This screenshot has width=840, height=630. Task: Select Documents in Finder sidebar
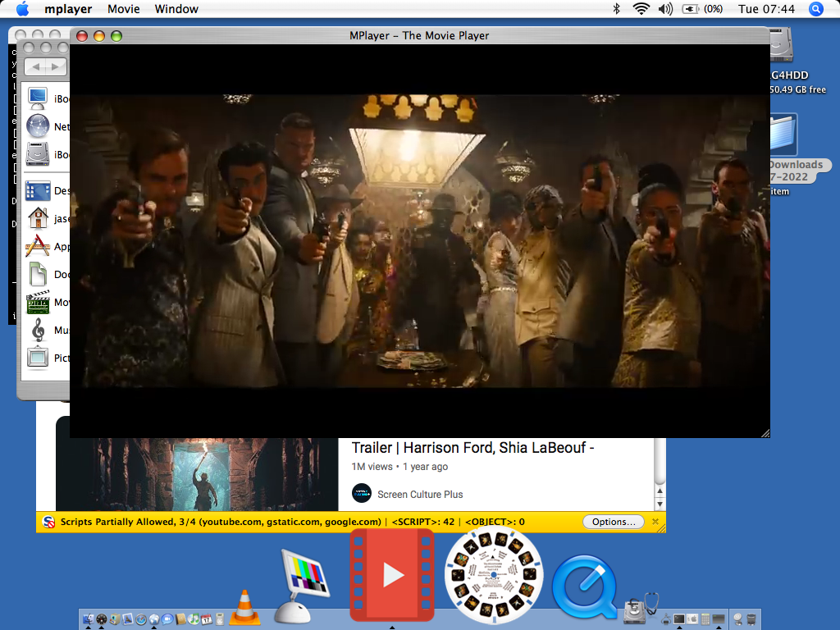38,274
